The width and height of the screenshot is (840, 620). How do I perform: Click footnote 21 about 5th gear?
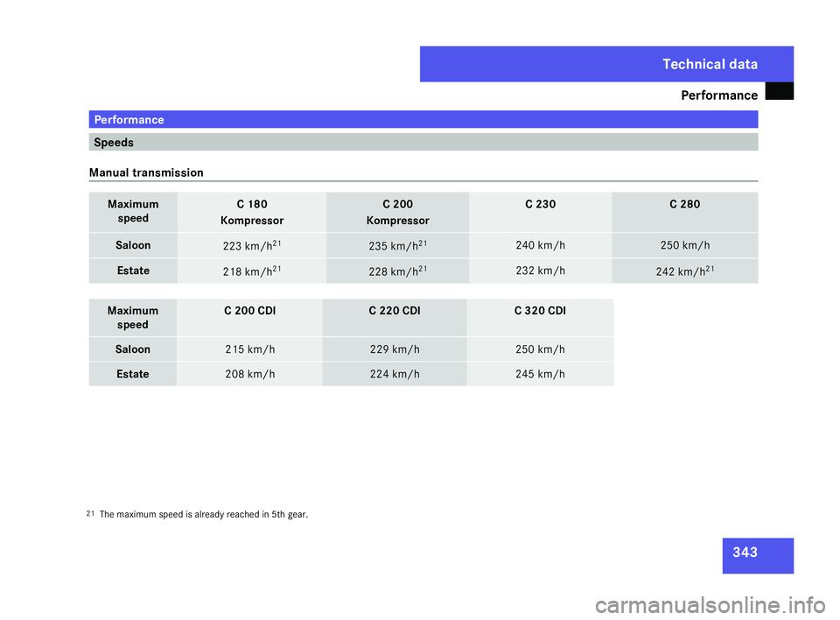(x=197, y=514)
